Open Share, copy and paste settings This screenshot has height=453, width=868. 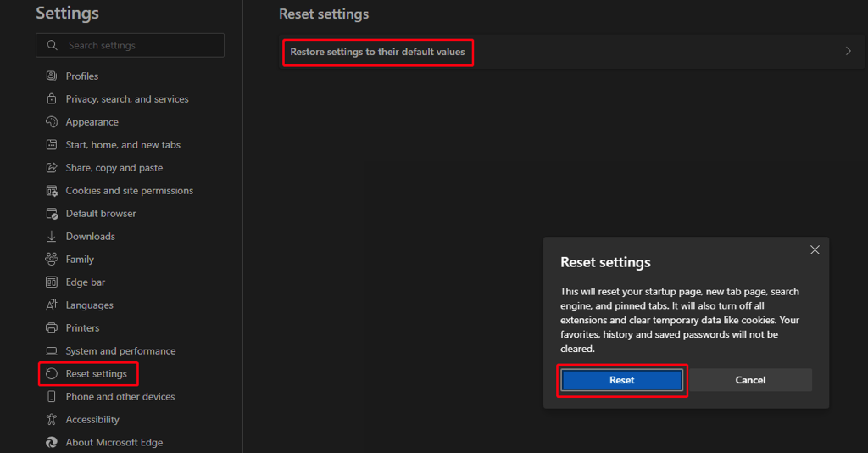click(114, 167)
